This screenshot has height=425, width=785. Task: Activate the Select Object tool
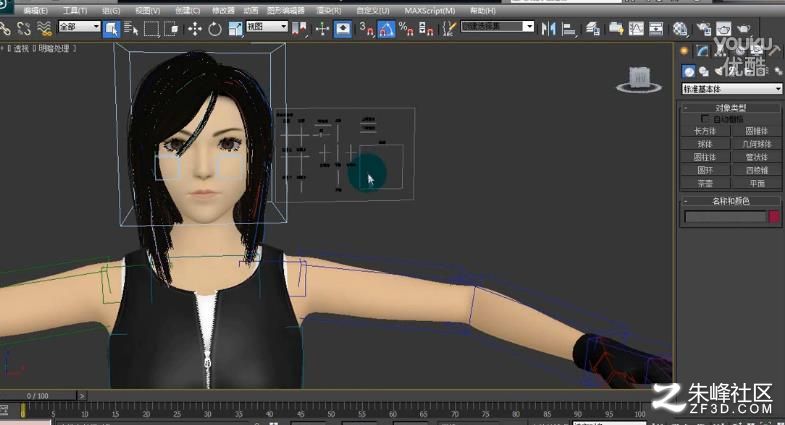tap(111, 29)
